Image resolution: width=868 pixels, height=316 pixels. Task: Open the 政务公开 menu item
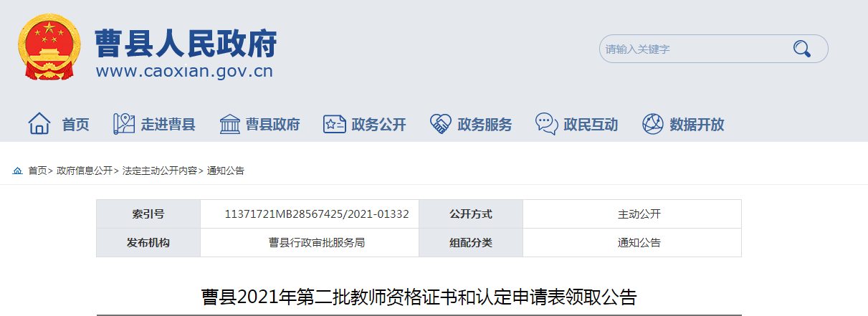379,125
